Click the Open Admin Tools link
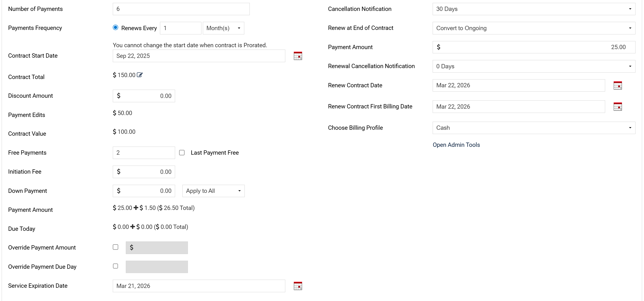The width and height of the screenshot is (644, 301). 456,145
